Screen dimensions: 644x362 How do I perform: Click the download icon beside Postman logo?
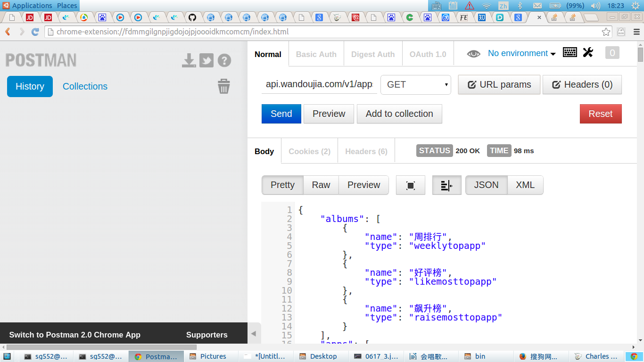tap(189, 60)
